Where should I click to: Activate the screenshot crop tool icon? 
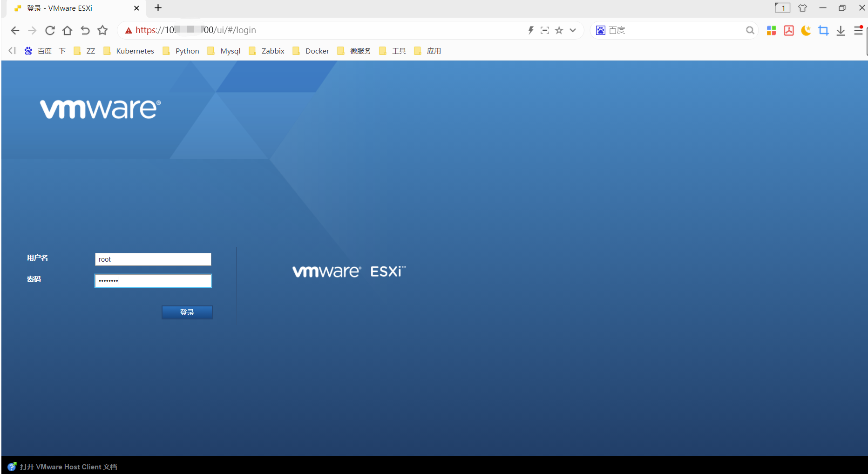tap(823, 30)
